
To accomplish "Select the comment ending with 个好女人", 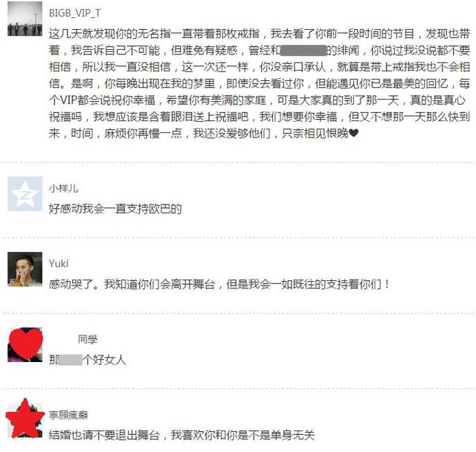I will [x=88, y=360].
